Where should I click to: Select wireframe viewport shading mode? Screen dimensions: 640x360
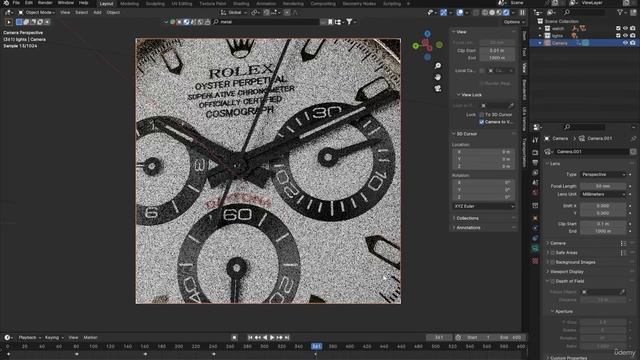pyautogui.click(x=485, y=13)
